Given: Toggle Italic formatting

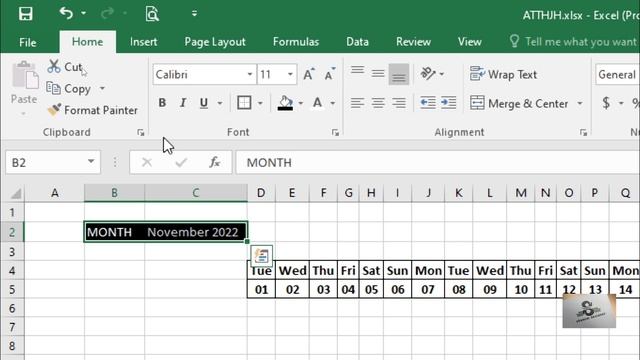Looking at the screenshot, I should click(183, 102).
